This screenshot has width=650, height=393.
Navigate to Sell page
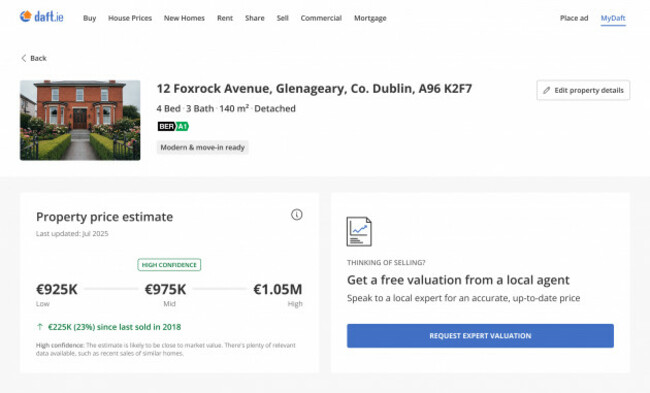[x=282, y=18]
